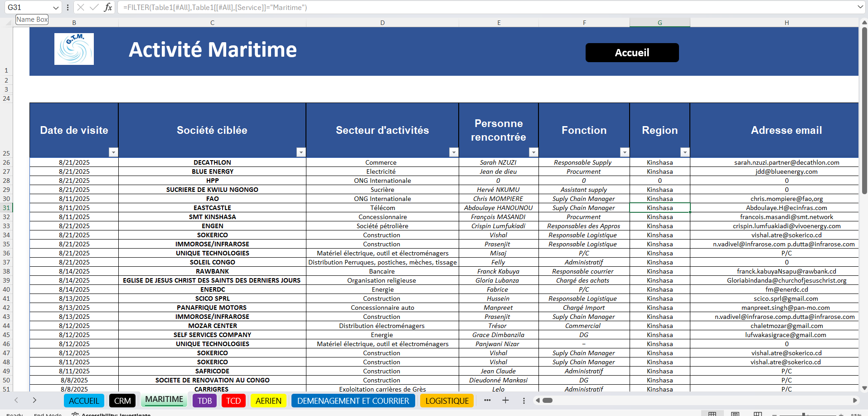Click the vertical scrollbar thumb
The image size is (868, 416).
coord(864,111)
